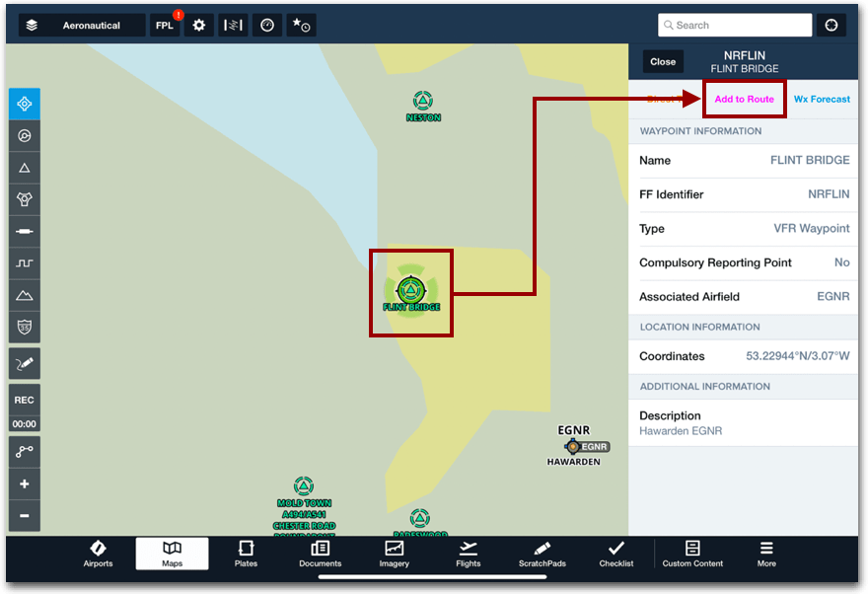Screen dimensions: 868x594
Task: Expand the More tab options
Action: (x=766, y=555)
